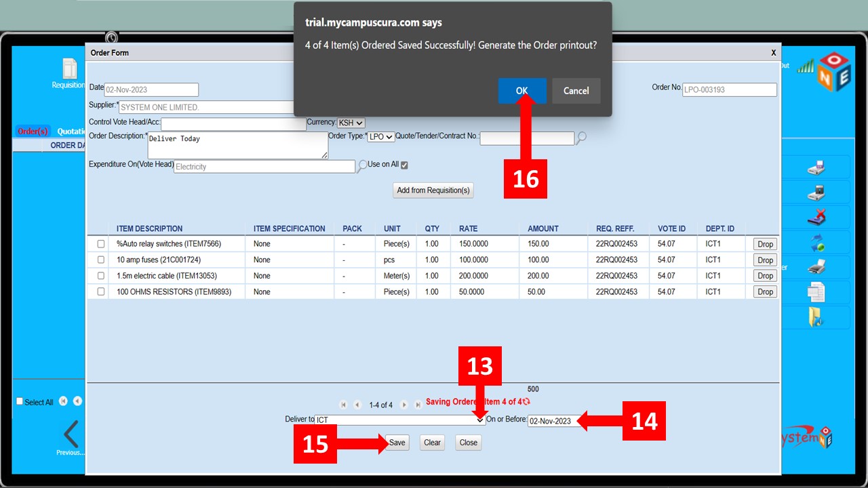The height and width of the screenshot is (488, 868).
Task: Click the red X delete drive icon
Action: click(816, 218)
